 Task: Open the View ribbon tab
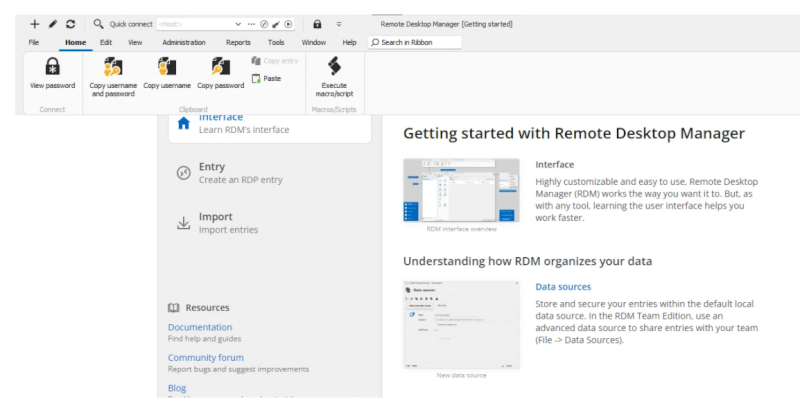coord(135,42)
